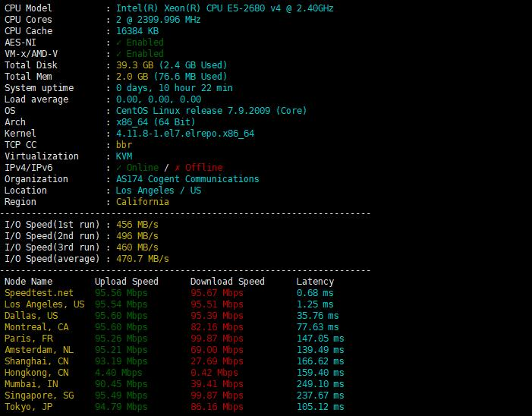Viewport: 532px width, 416px height.
Task: Select the AS174 Cogent Communications organization
Action: point(187,179)
